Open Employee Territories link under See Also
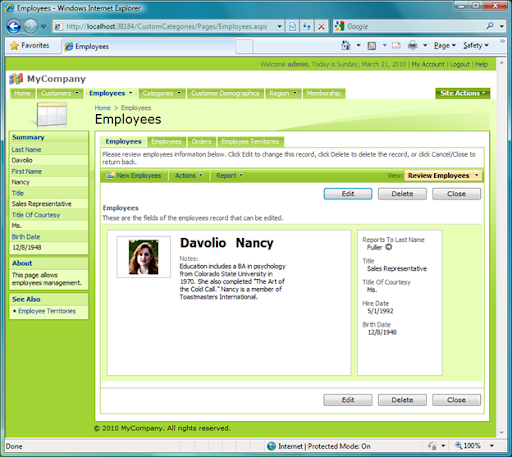Screen dimensions: 512x457 pos(47,311)
